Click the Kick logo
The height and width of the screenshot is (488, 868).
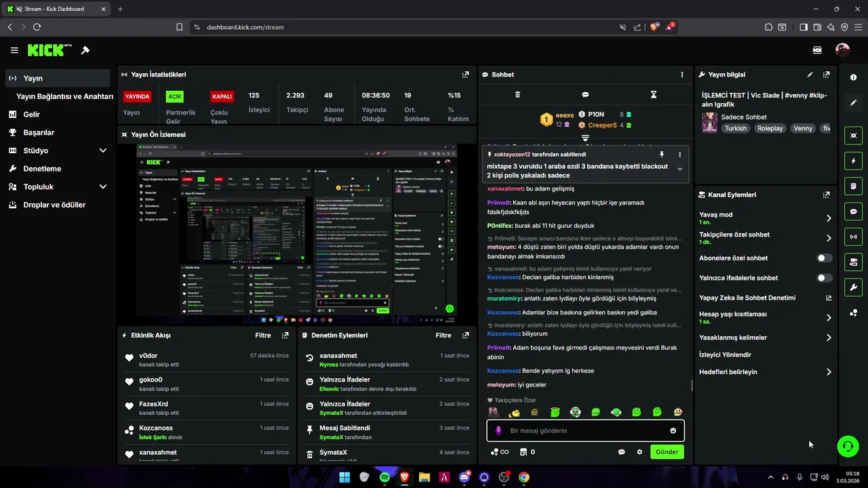coord(50,50)
